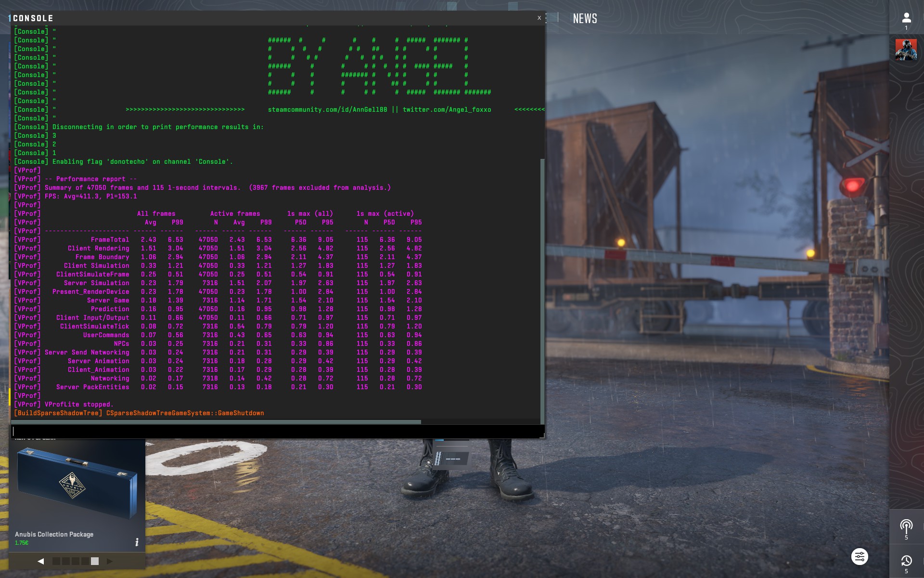Click the console horizontal scrollbar
The image size is (924, 578).
pos(217,422)
